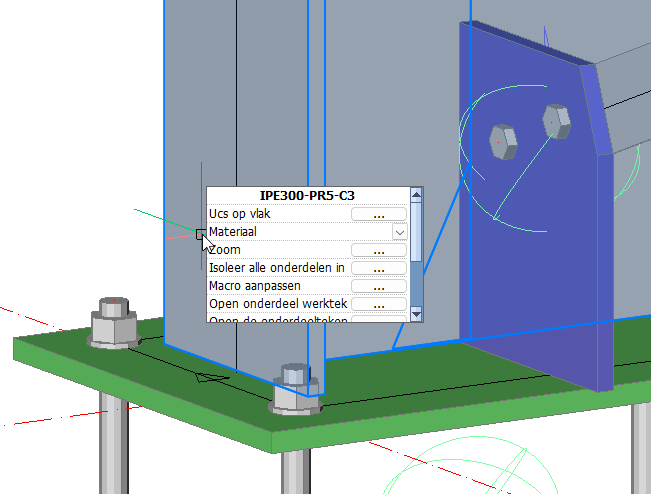This screenshot has width=651, height=494.
Task: Click the Ucs op vlak ellipsis button
Action: coord(379,214)
